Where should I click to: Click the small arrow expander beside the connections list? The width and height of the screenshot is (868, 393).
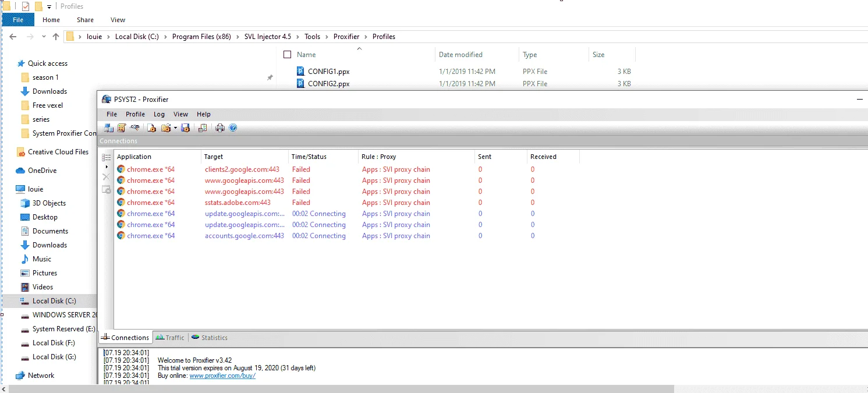[107, 167]
